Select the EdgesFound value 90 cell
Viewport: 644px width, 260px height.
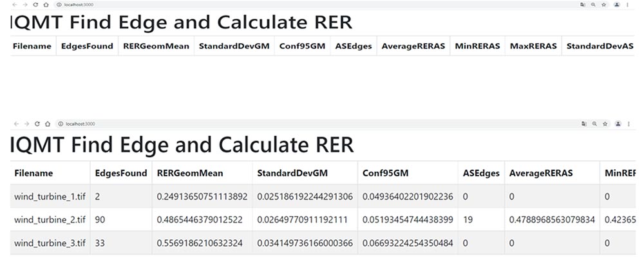click(x=100, y=219)
